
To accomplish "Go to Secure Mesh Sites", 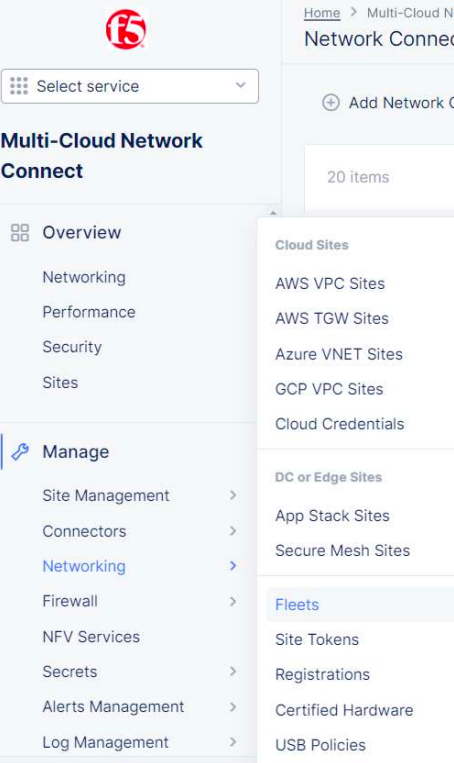I will coord(343,550).
